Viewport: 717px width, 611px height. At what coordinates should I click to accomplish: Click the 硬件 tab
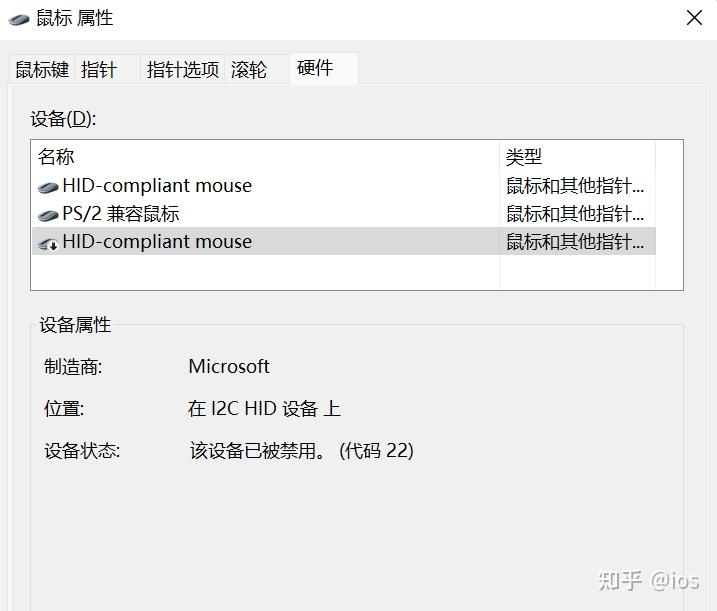pyautogui.click(x=315, y=68)
